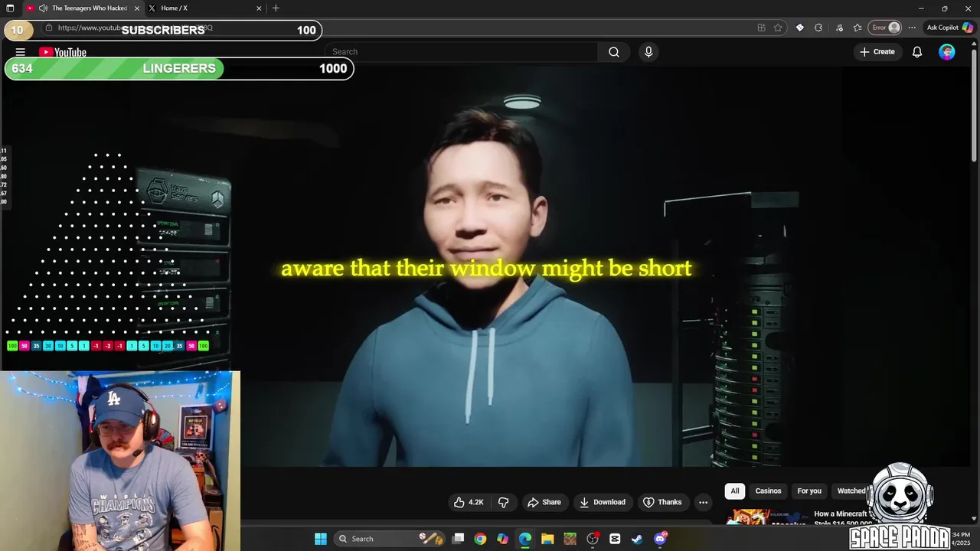The image size is (980, 551).
Task: Open more actions three-dot menu under video
Action: pos(703,502)
